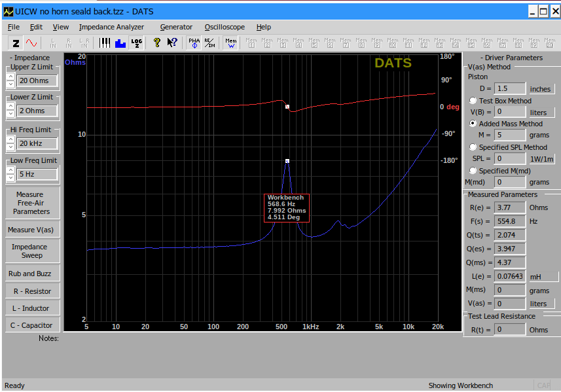This screenshot has height=392, width=561.
Task: Click the inches unit button for diameter
Action: click(x=541, y=89)
